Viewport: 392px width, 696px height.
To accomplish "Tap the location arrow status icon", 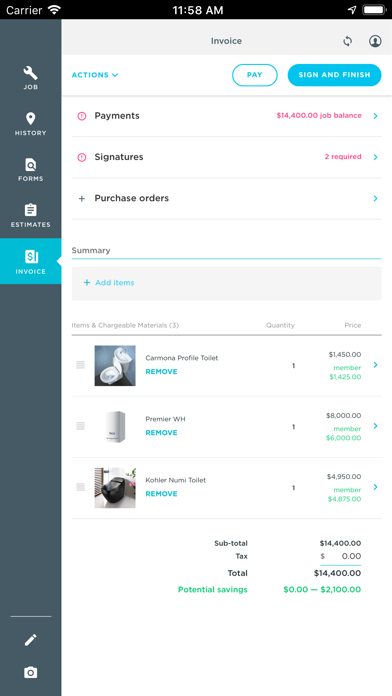I will (x=352, y=9).
